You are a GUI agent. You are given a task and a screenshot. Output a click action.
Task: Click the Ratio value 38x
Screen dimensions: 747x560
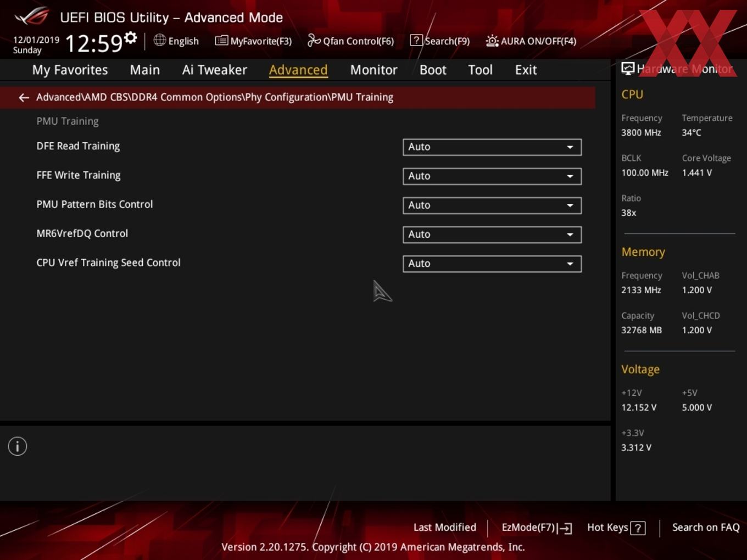coord(629,212)
